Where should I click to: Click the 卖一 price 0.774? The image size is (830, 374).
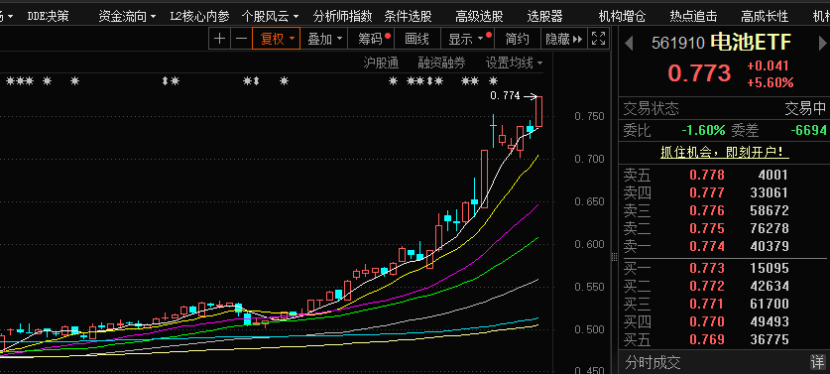click(x=707, y=246)
